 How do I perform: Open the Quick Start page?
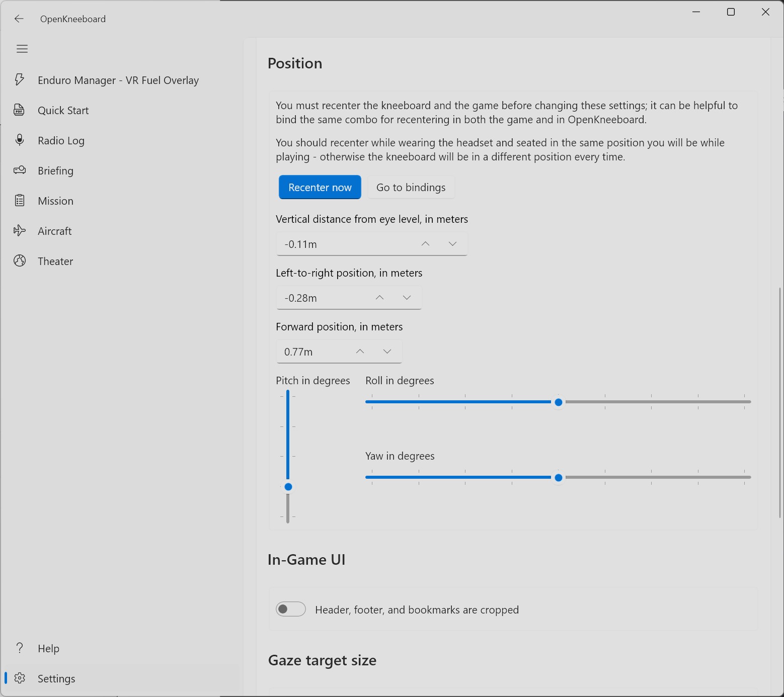click(122, 110)
